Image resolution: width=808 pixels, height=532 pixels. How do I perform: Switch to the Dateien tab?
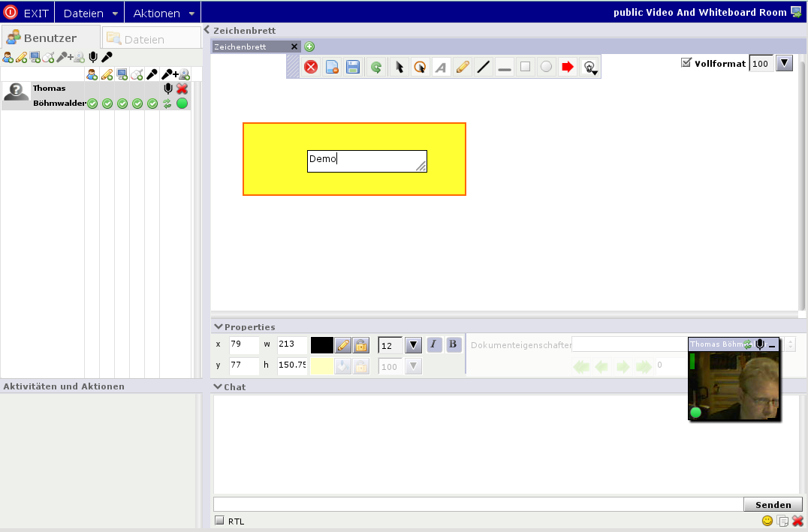pyautogui.click(x=143, y=39)
